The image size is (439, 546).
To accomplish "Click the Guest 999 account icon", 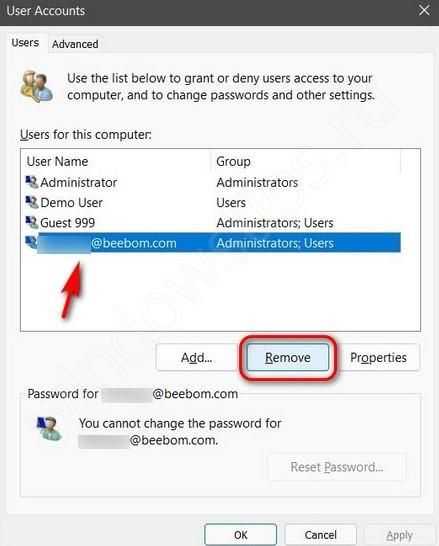I will coord(32,222).
